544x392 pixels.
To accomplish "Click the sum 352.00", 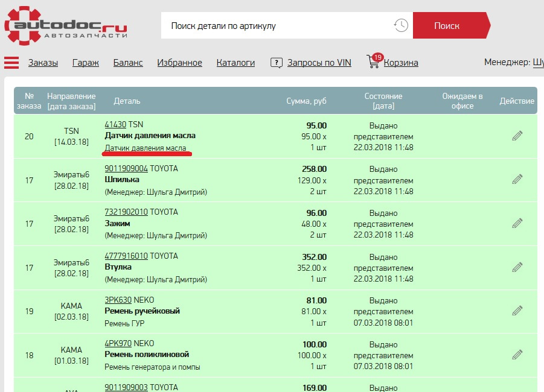I will pos(315,257).
